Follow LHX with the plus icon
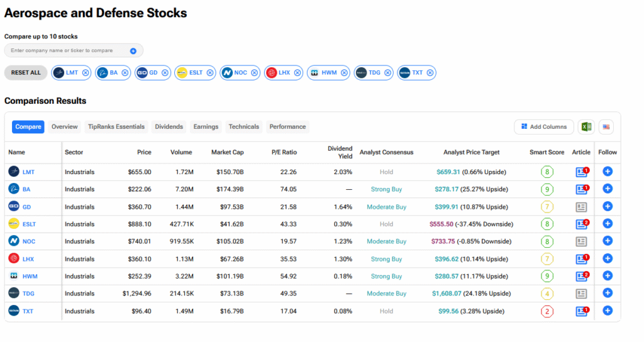Screen dimensions: 644x342 pos(608,258)
